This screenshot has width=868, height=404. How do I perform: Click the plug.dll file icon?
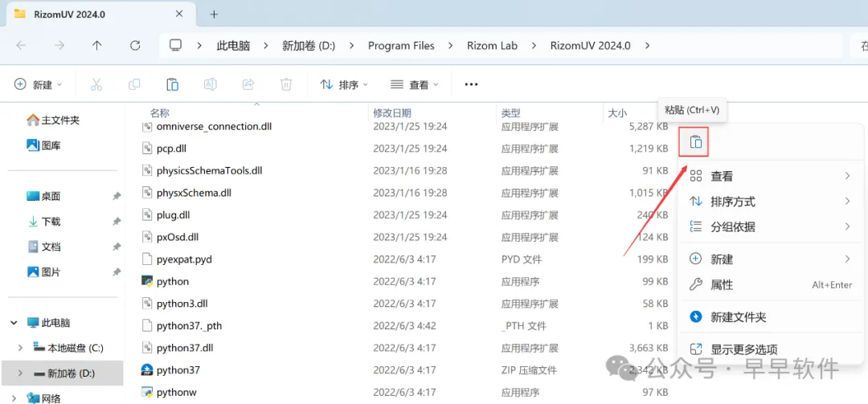(x=147, y=214)
